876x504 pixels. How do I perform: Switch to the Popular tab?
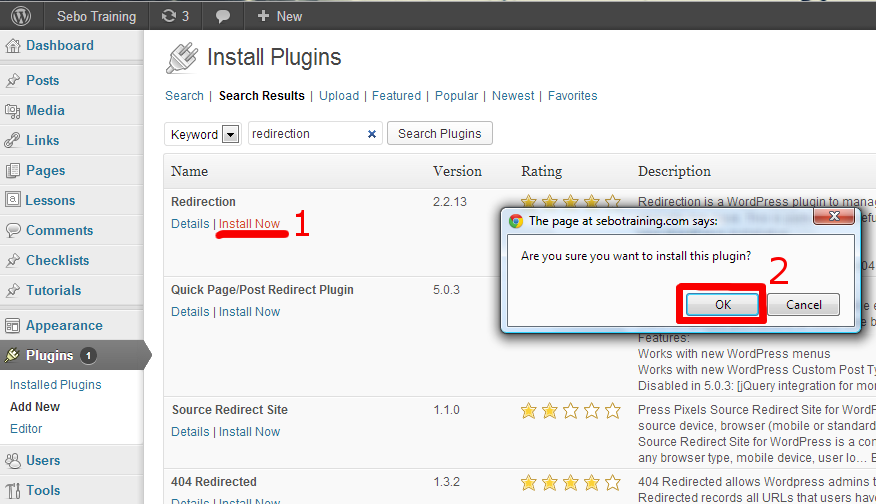(456, 96)
